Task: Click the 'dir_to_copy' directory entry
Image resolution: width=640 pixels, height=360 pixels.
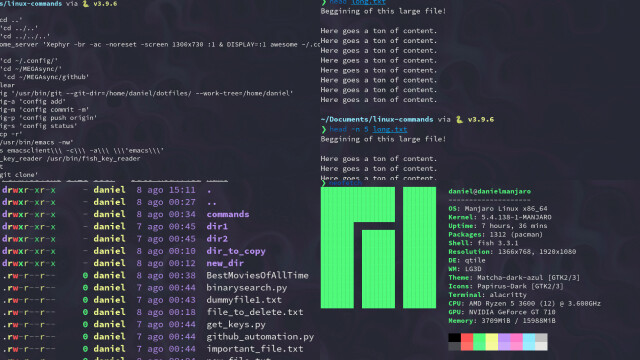Action: click(x=236, y=251)
